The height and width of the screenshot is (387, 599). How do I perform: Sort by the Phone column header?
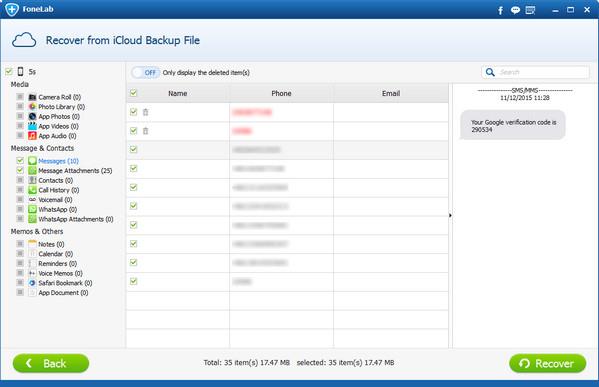pyautogui.click(x=282, y=93)
